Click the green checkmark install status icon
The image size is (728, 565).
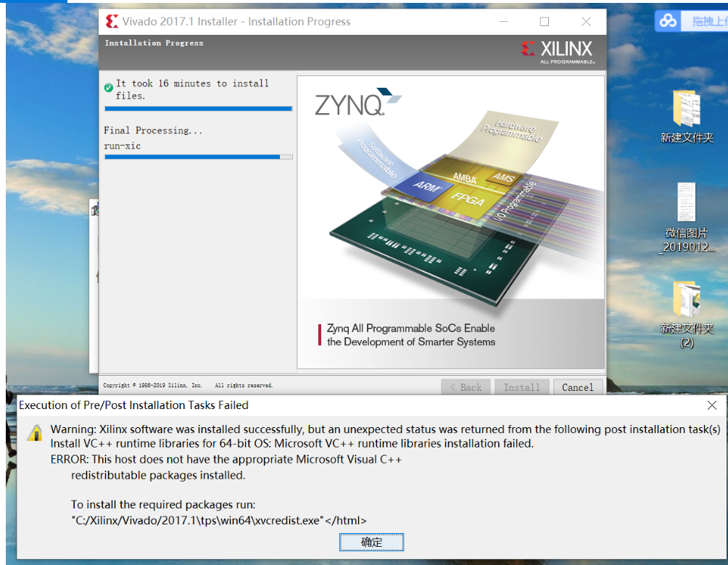109,88
